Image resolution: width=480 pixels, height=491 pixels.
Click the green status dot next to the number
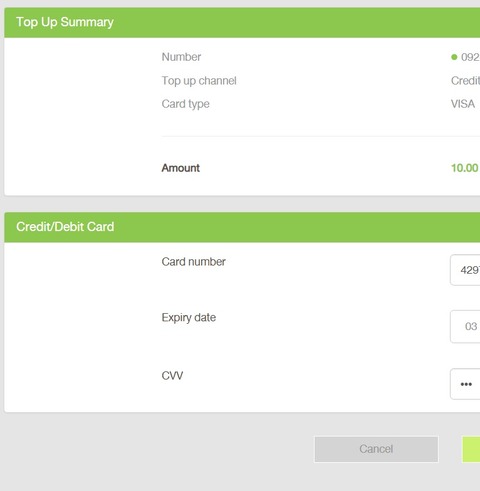(x=454, y=57)
